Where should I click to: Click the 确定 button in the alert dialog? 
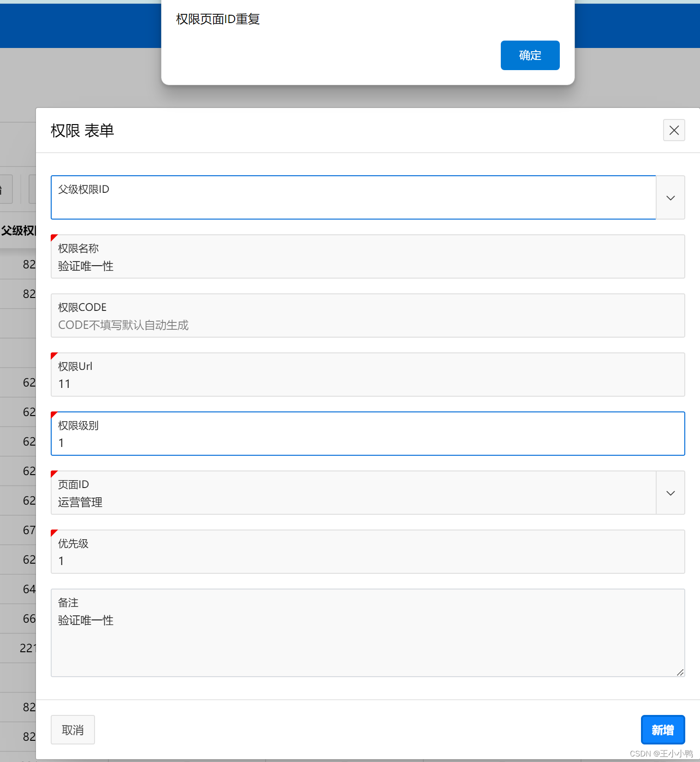tap(530, 55)
